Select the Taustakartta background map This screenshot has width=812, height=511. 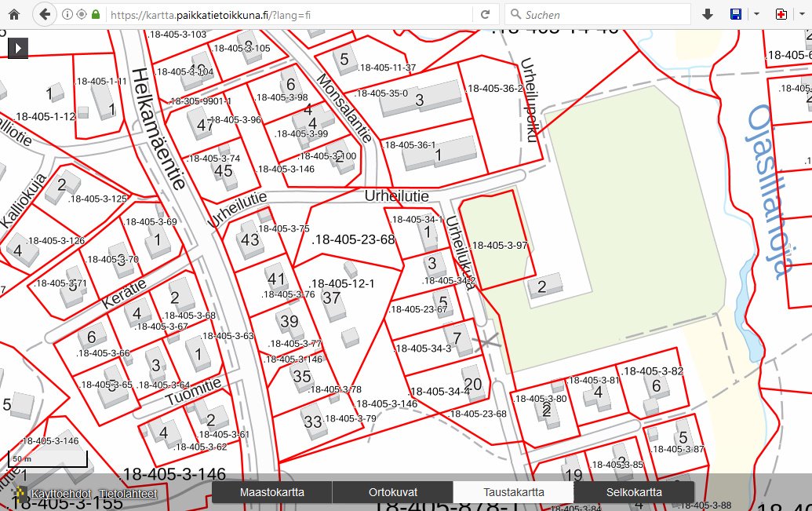click(x=514, y=492)
